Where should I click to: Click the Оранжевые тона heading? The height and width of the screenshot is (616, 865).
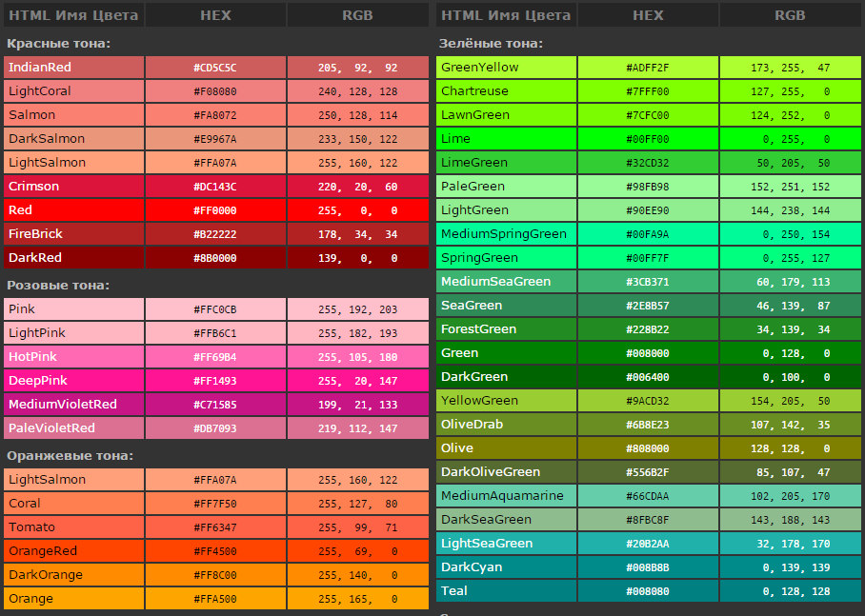[70, 456]
